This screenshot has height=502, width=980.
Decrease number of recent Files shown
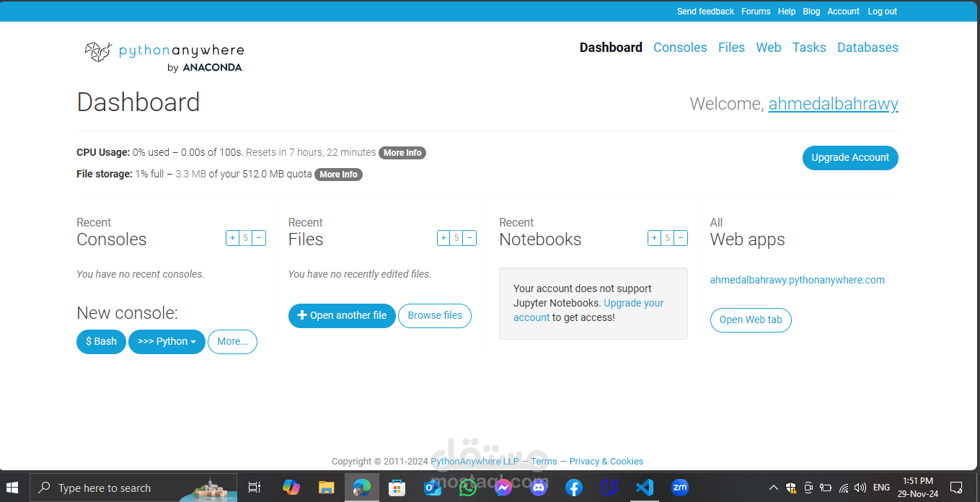tap(469, 238)
